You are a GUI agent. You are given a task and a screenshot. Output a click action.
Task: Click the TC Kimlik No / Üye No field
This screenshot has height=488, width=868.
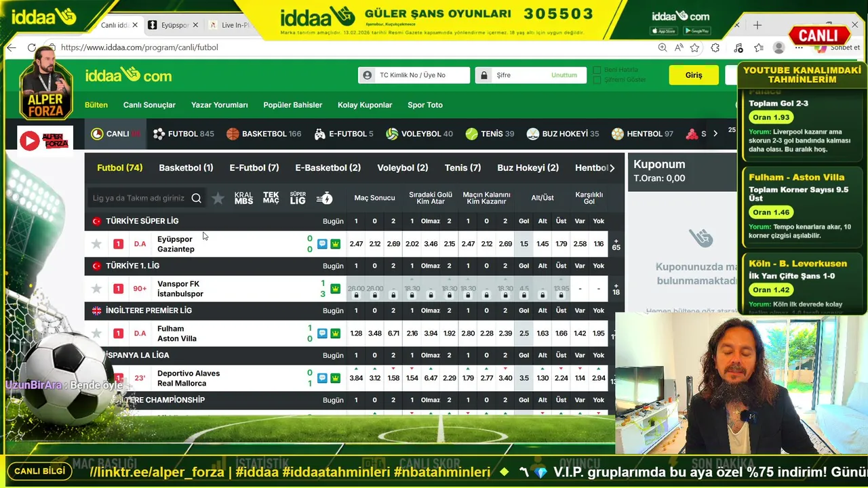click(x=414, y=75)
